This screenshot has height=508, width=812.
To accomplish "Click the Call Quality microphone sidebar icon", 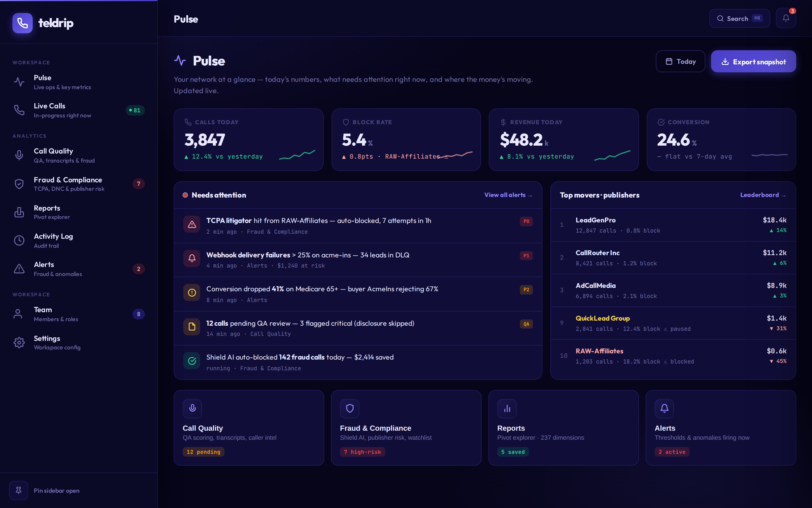I will click(x=19, y=155).
